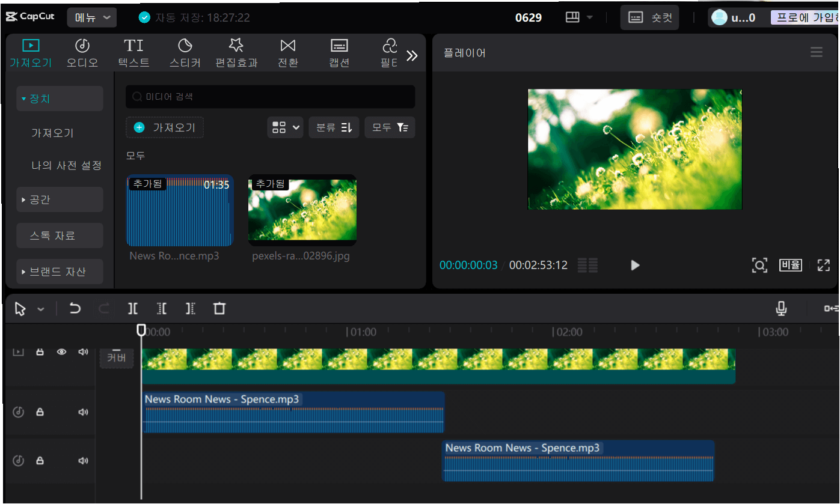This screenshot has height=504, width=840.
Task: Open the 오디오 (Audio) tab
Action: (x=82, y=53)
